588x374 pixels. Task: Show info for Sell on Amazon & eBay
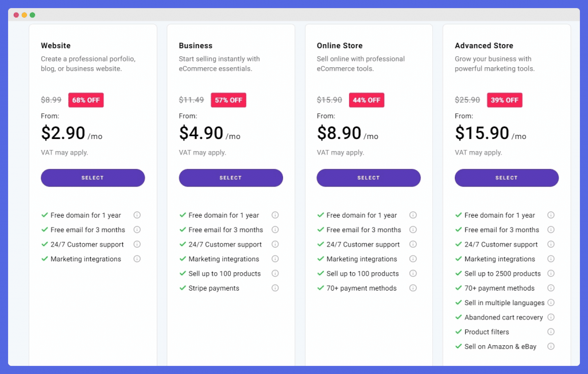coord(551,346)
